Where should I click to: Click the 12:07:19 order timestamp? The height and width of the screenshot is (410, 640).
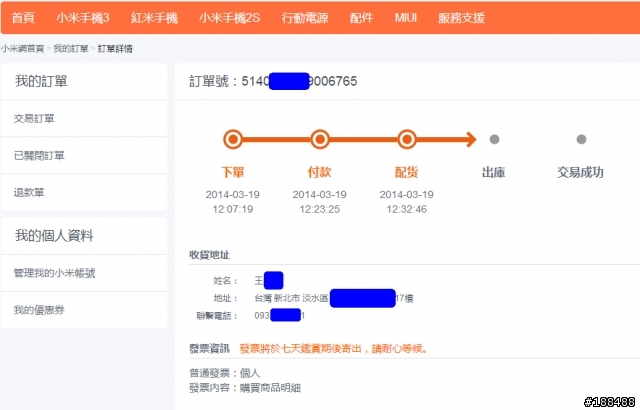(233, 209)
